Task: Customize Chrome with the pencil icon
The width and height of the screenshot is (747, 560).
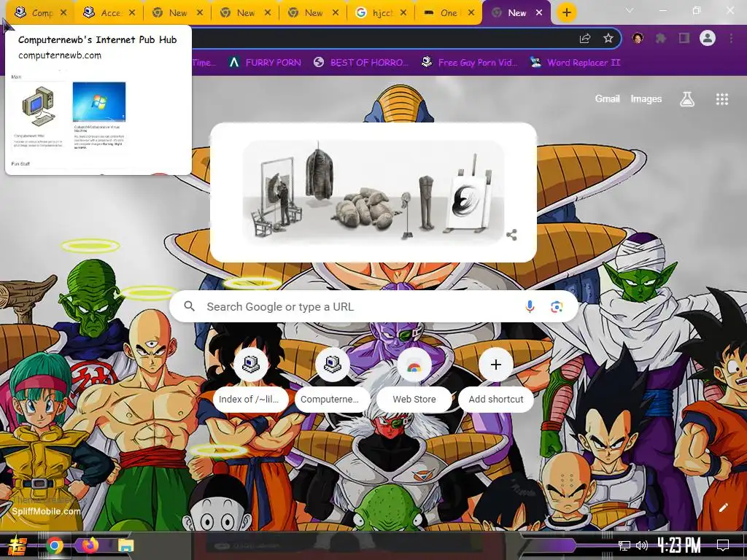Action: coord(723,507)
